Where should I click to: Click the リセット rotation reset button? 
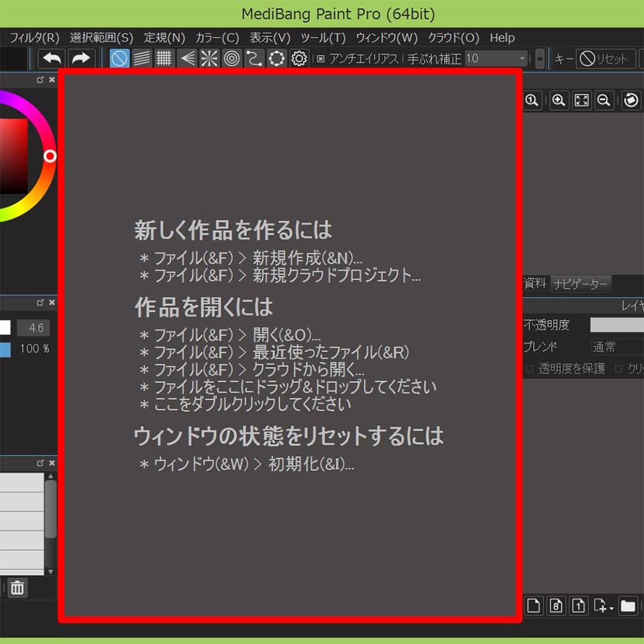tap(605, 59)
